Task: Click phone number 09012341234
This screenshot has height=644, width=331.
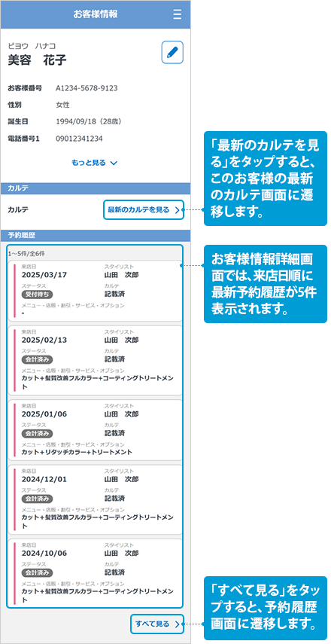Action: click(79, 139)
